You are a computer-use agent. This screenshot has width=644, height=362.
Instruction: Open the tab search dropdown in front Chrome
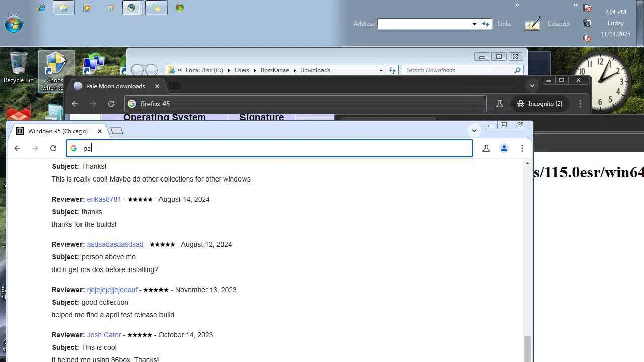click(x=474, y=130)
